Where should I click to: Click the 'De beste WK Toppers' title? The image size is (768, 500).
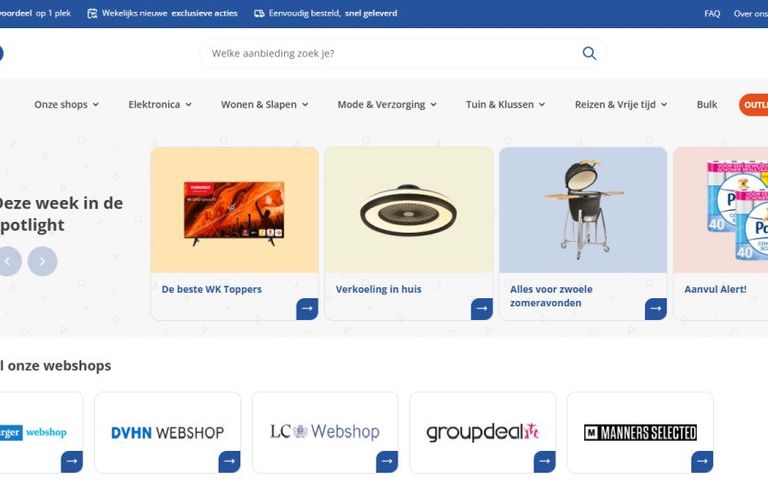[x=212, y=289]
